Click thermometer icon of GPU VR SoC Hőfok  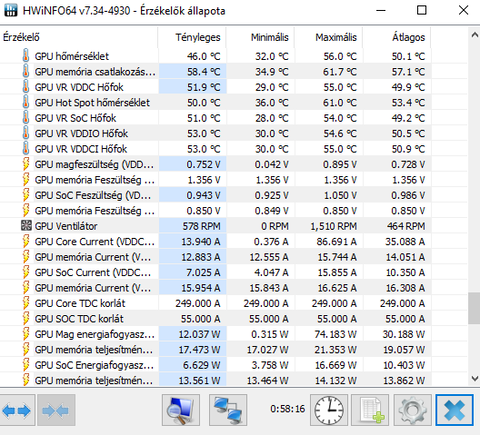pos(26,118)
